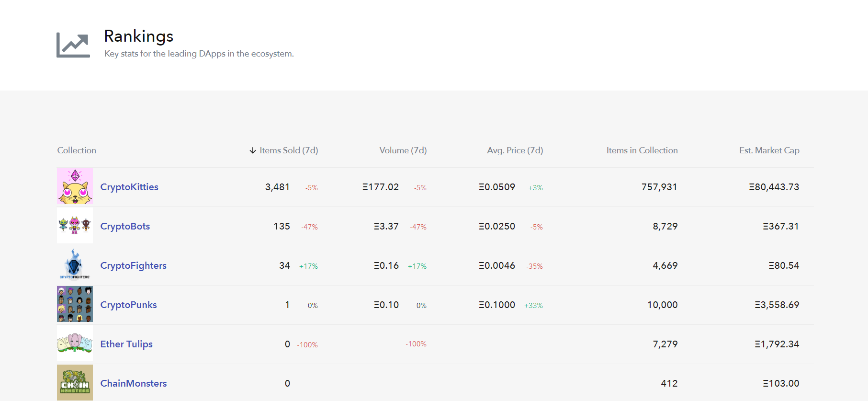Click CryptoKitties items sold value 3,481
The image size is (868, 401).
[278, 187]
